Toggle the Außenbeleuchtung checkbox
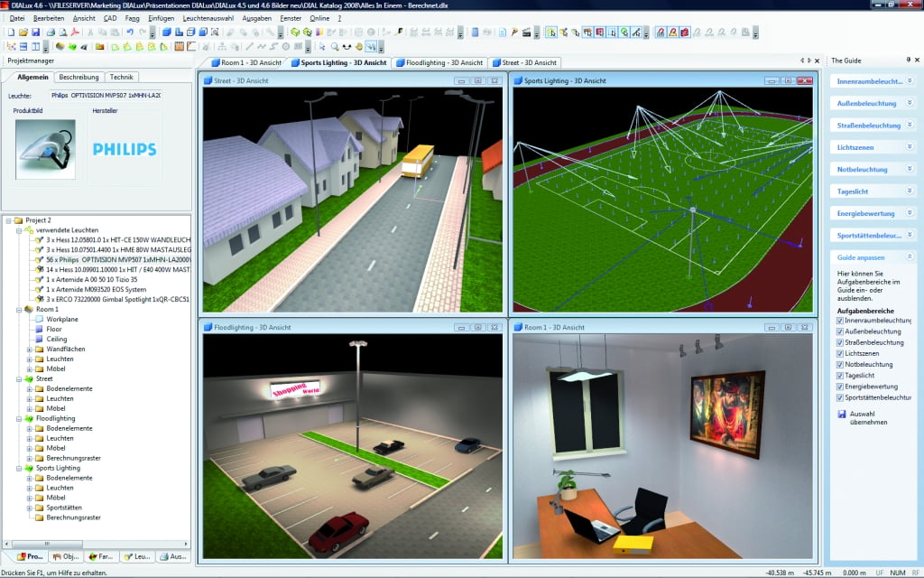Screen dimensions: 924x578 click(840, 331)
